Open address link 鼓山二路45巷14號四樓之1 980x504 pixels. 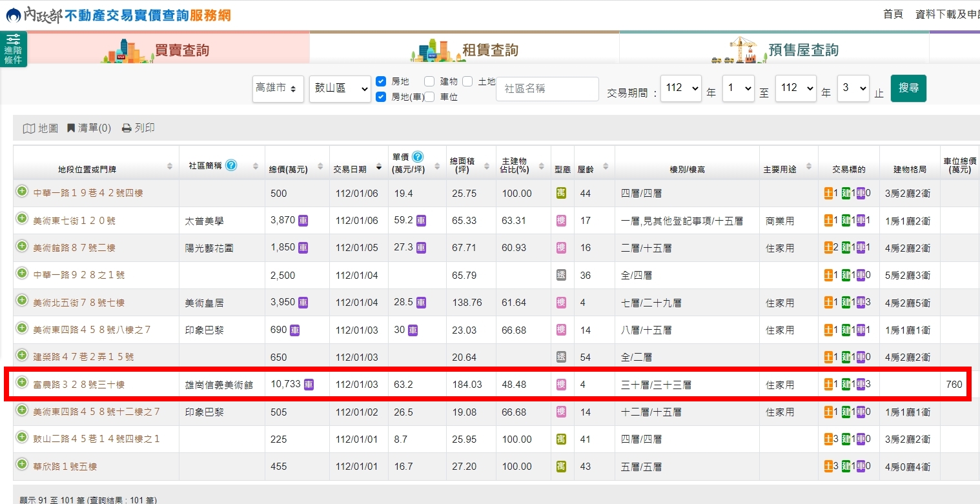click(x=97, y=439)
